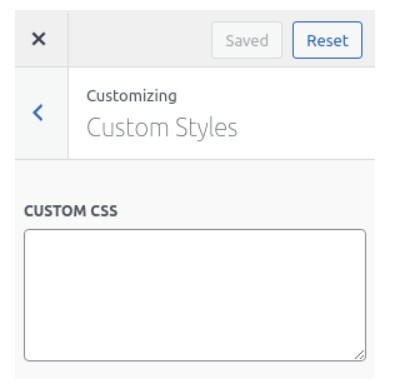Go back using the blue left chevron
The image size is (397, 389).
[38, 113]
